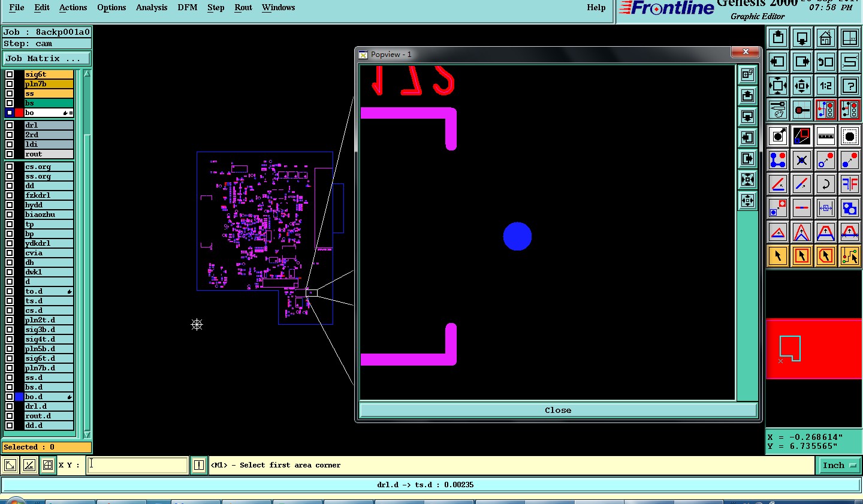Toggle the rout layer checkbox
The image size is (863, 504).
tap(10, 155)
